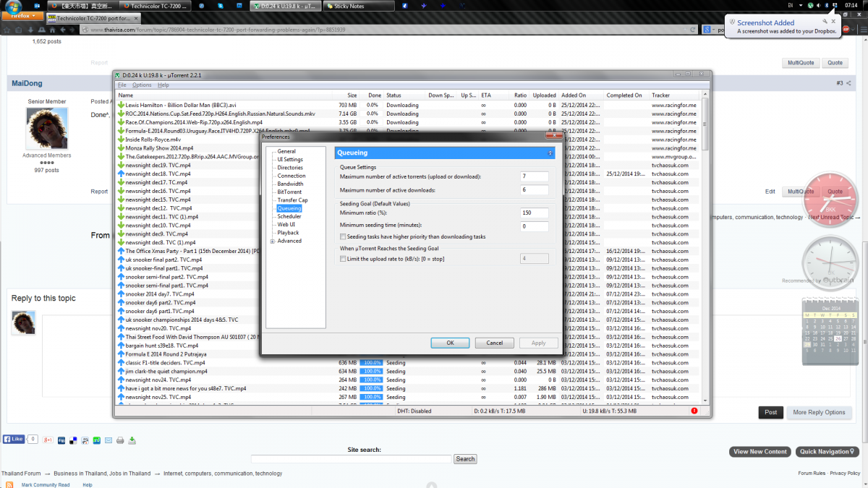This screenshot has height=488, width=868.
Task: Click the Cancel button in Preferences
Action: pos(494,343)
